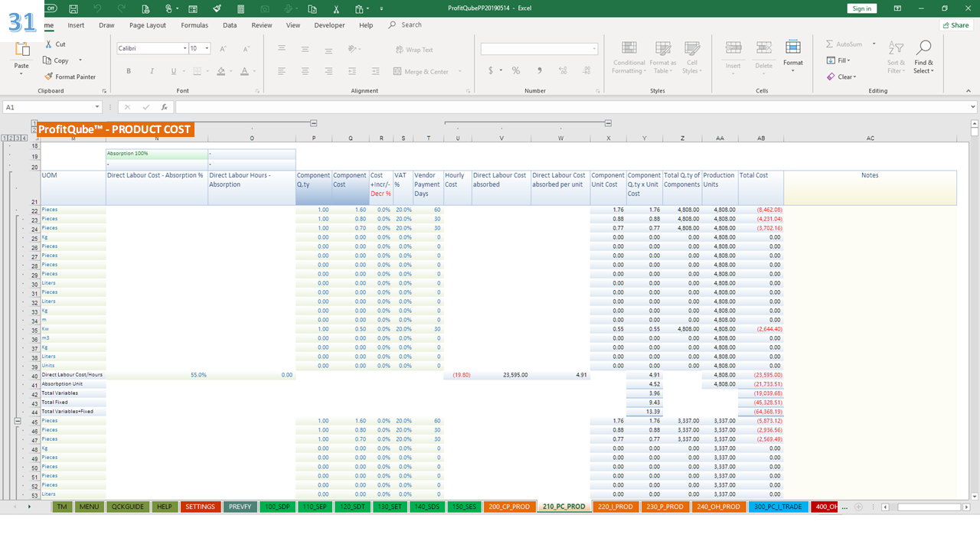Click the Paste clipboard icon

pyautogui.click(x=22, y=50)
